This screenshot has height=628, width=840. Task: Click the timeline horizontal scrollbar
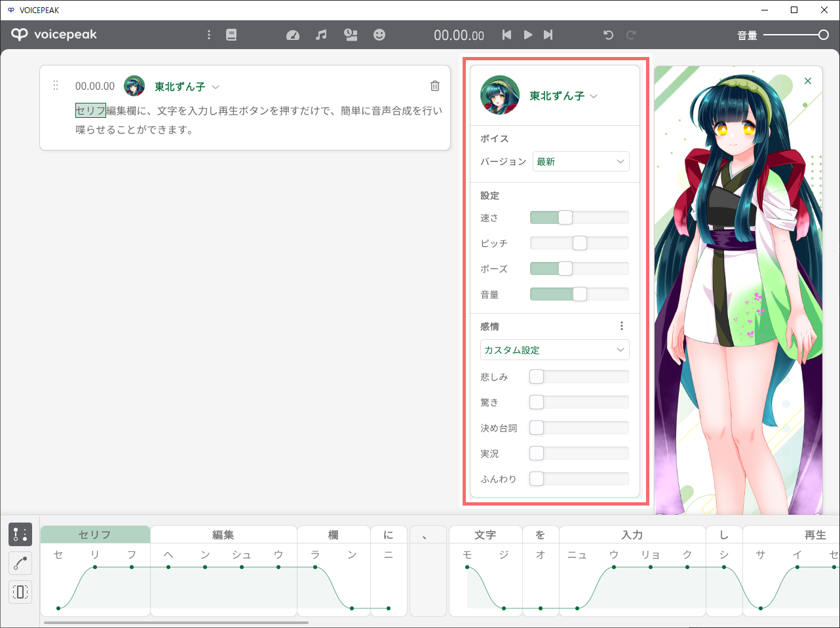point(176,623)
